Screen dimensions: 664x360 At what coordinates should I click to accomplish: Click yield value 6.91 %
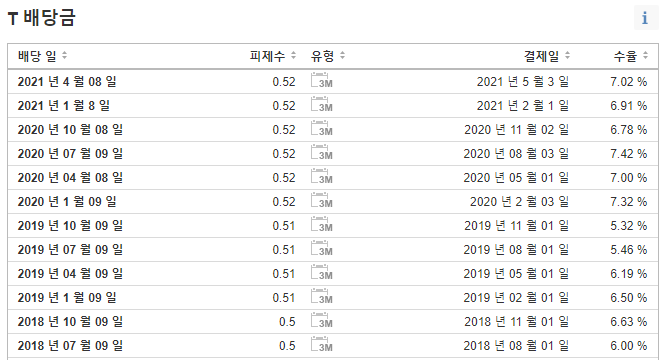[629, 105]
